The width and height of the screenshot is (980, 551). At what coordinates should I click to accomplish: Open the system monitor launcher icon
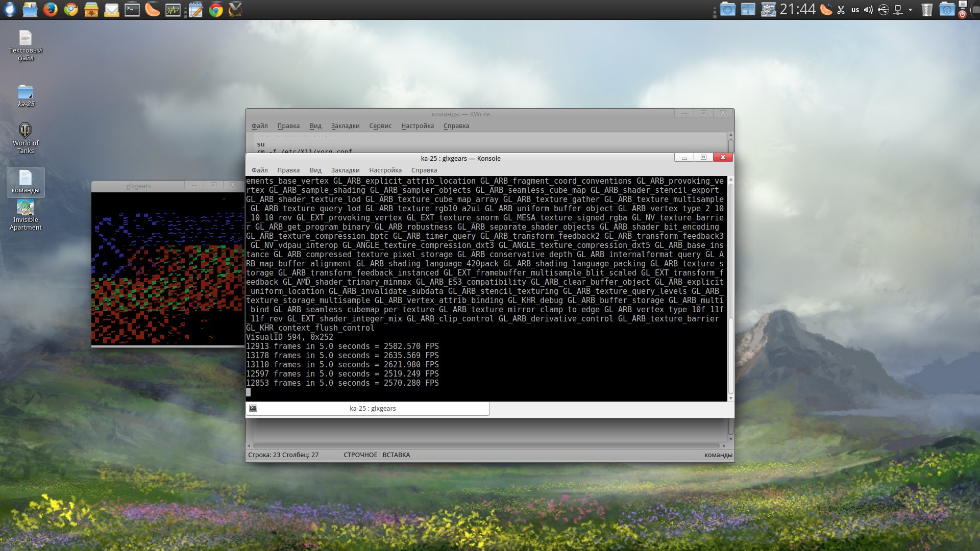pyautogui.click(x=173, y=9)
